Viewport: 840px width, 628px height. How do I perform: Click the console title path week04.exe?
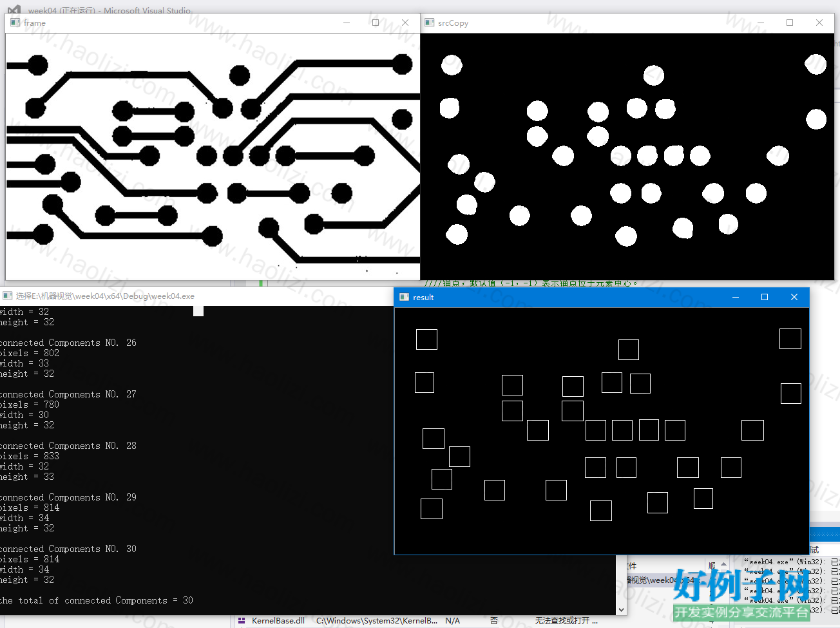click(105, 296)
